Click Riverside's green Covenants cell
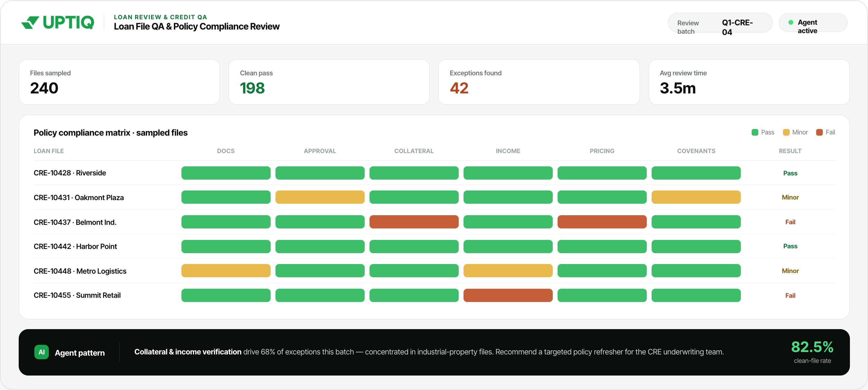 [696, 173]
